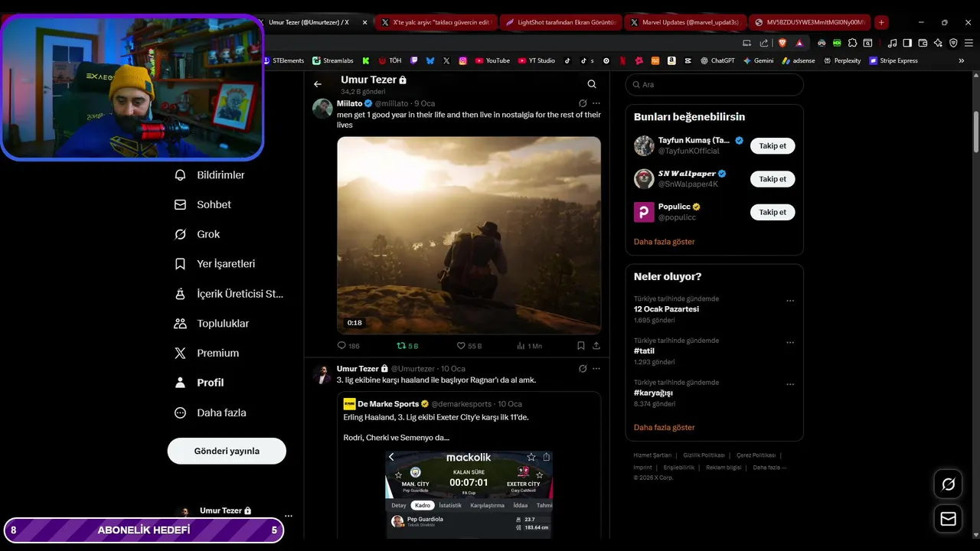Click the views icon showing 1 Mn
The width and height of the screenshot is (980, 551).
[x=529, y=346]
